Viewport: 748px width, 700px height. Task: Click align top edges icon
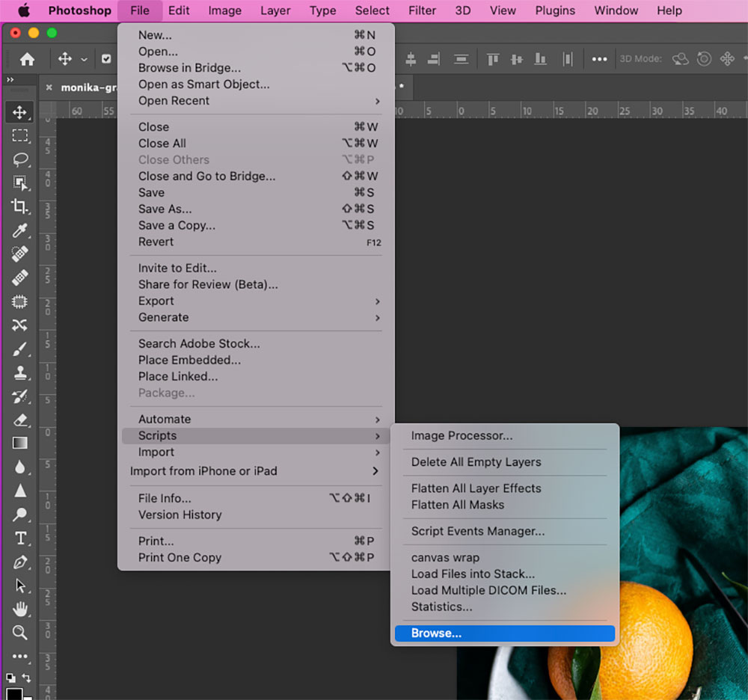click(x=493, y=59)
